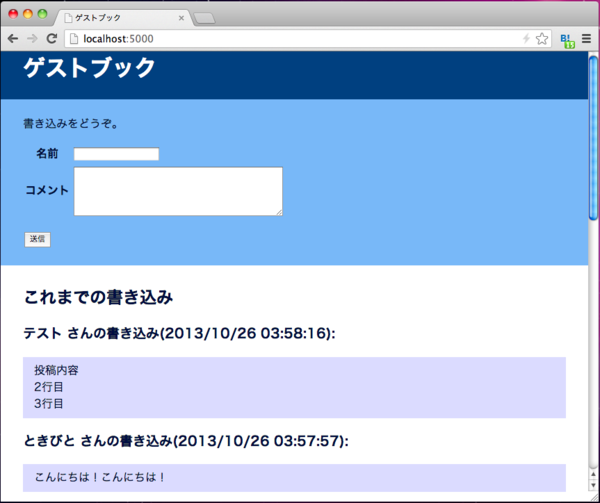This screenshot has height=503, width=600.
Task: Click the resize grip of the comment textarea
Action: (x=279, y=213)
